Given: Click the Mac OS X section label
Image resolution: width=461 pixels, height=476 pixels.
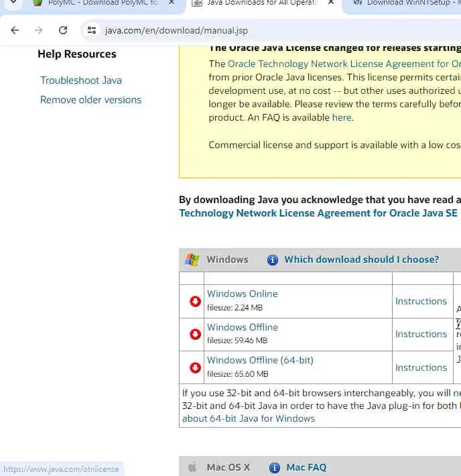Looking at the screenshot, I should [228, 467].
